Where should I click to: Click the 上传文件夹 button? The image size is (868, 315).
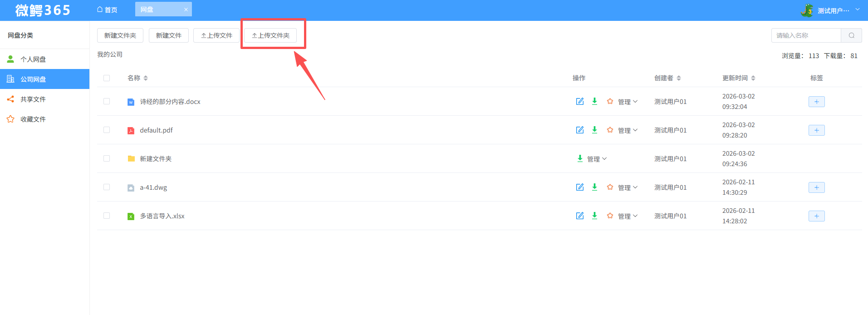tap(270, 35)
